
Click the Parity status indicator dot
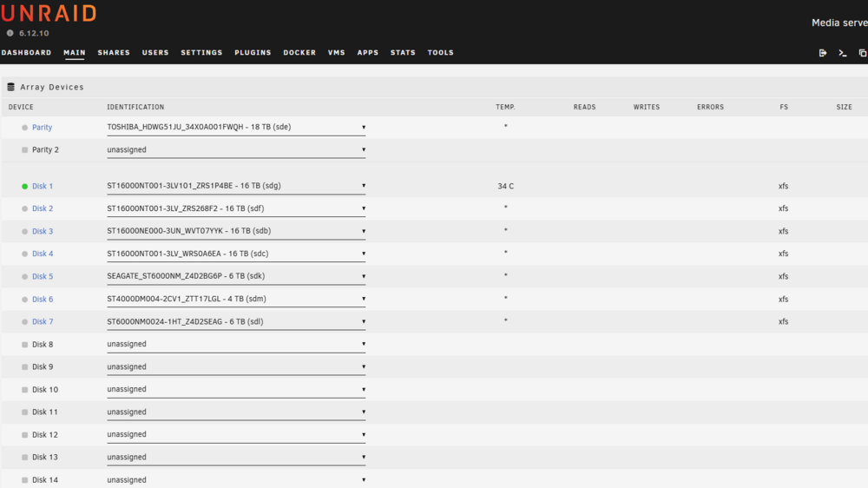pos(24,128)
